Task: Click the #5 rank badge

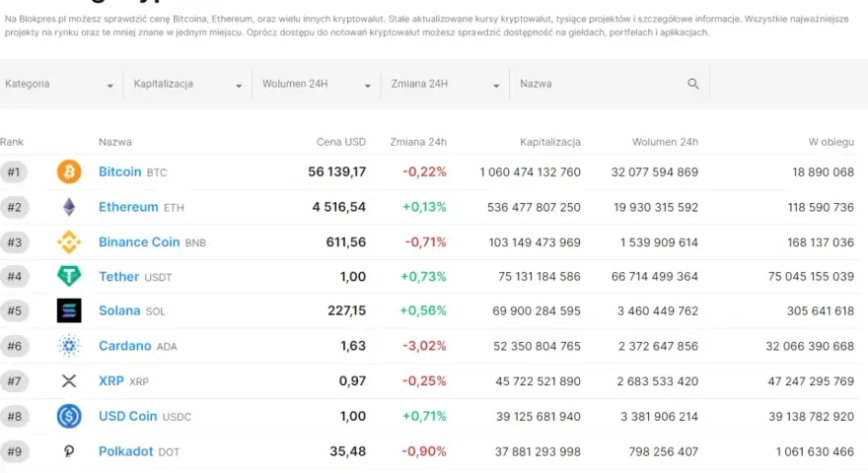Action: [x=15, y=310]
